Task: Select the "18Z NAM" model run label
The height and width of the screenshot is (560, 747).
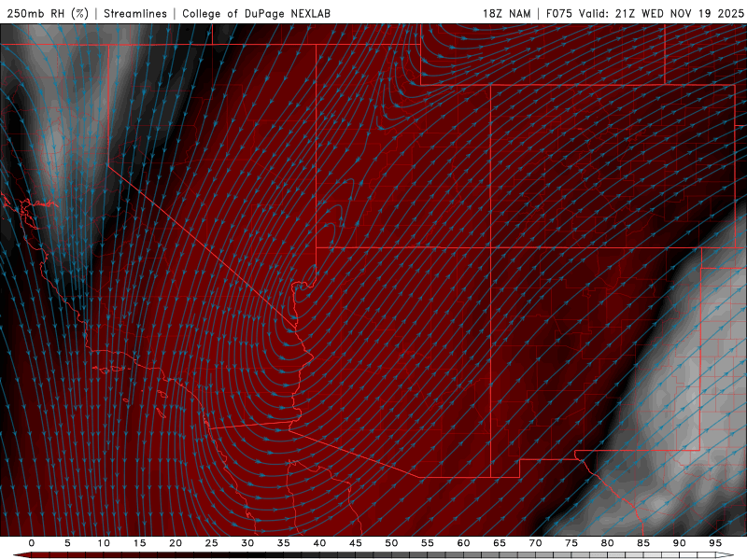Action: pos(506,13)
